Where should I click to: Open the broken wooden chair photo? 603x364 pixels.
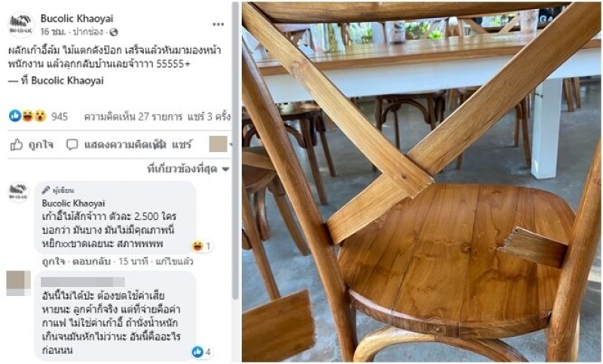click(421, 182)
